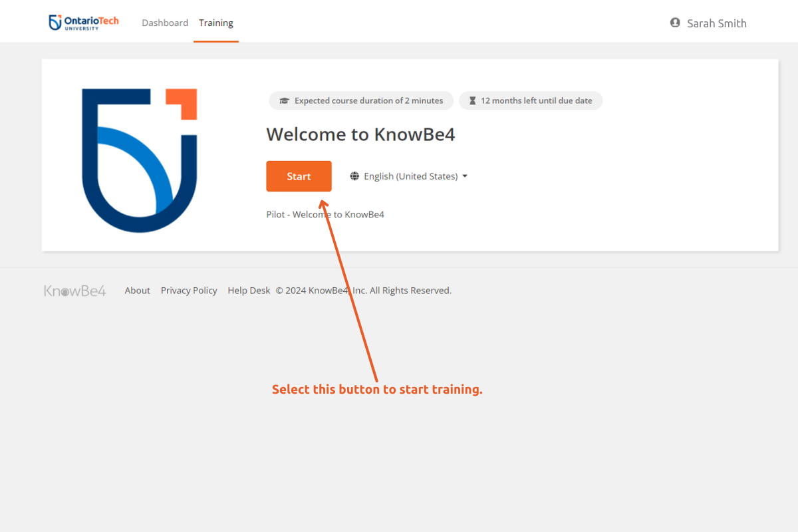This screenshot has height=532, width=798.
Task: Open the Dashboard tab
Action: tap(165, 23)
